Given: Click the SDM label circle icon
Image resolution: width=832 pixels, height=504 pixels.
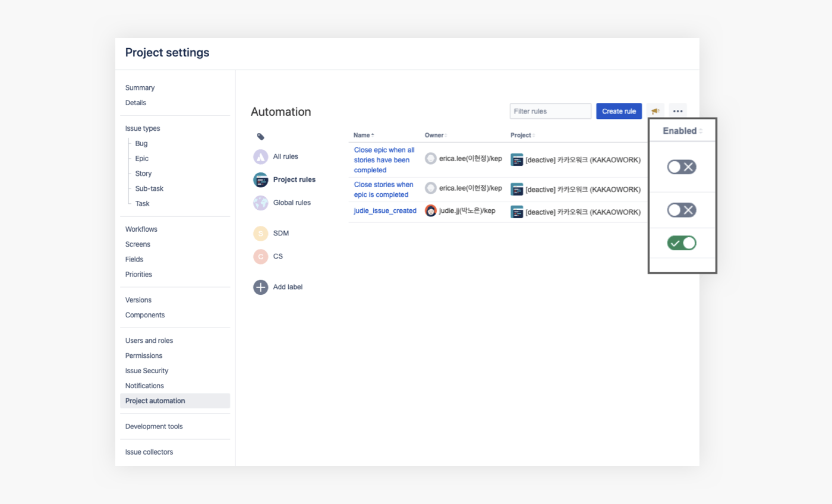Looking at the screenshot, I should coord(261,234).
